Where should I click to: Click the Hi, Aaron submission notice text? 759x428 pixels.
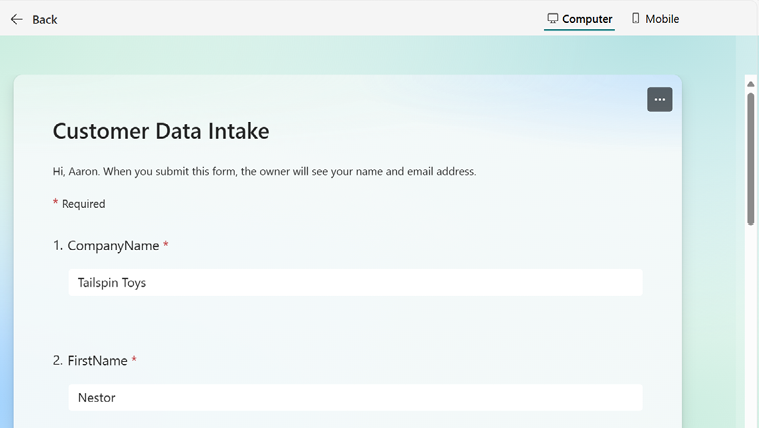264,171
